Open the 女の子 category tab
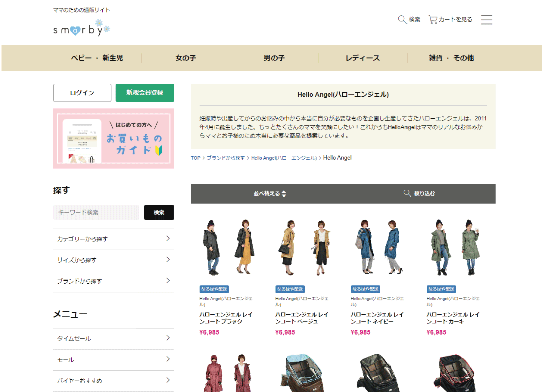The height and width of the screenshot is (392, 542). 186,58
